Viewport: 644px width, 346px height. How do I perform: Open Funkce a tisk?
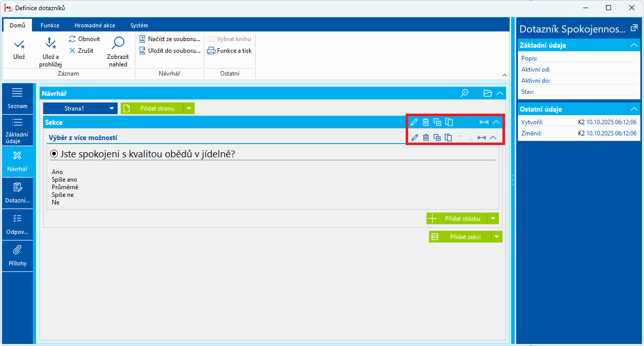point(229,51)
